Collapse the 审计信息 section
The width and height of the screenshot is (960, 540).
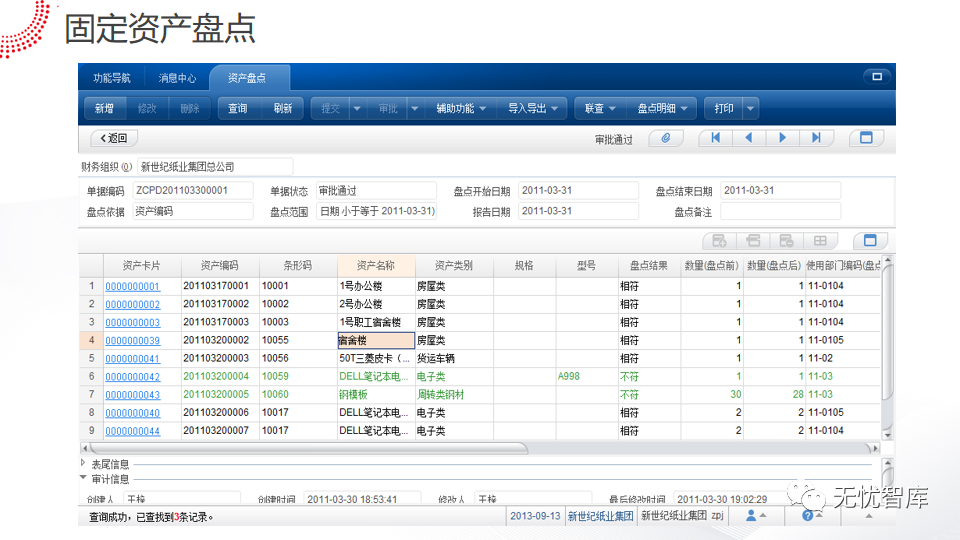click(83, 478)
